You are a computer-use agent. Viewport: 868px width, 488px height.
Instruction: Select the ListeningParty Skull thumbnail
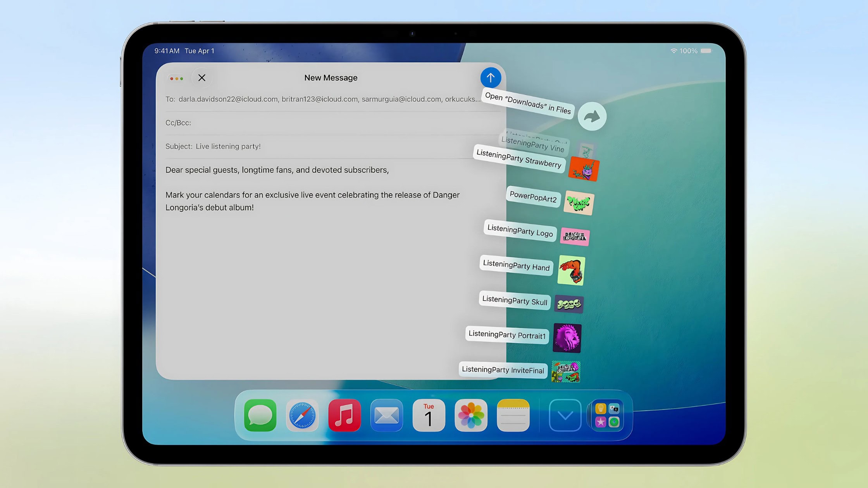568,304
